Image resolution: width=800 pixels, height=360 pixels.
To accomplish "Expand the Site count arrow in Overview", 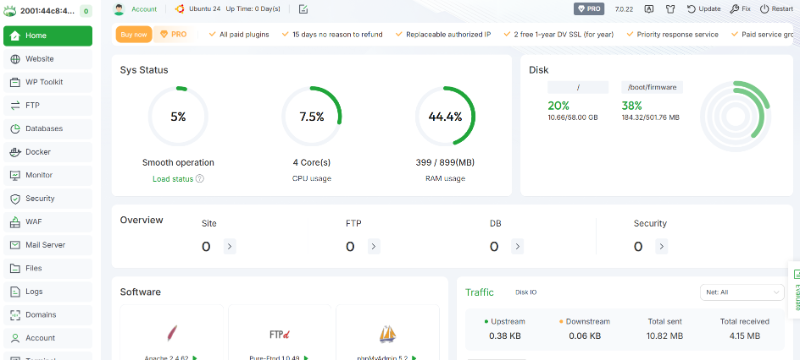I will 230,247.
